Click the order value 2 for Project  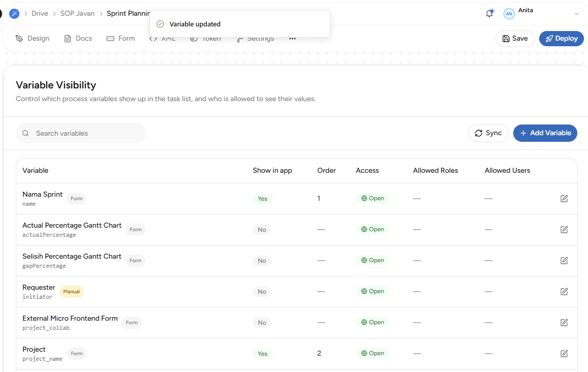point(319,353)
